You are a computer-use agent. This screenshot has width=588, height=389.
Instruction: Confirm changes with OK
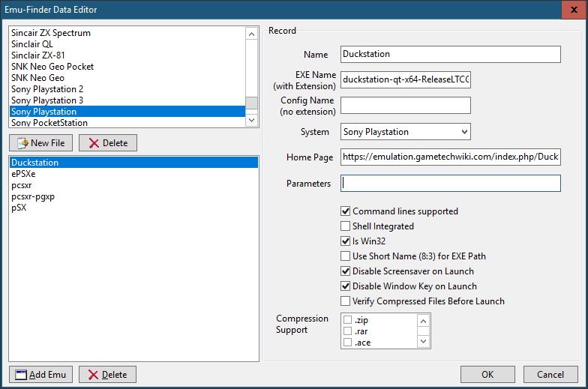tap(487, 375)
